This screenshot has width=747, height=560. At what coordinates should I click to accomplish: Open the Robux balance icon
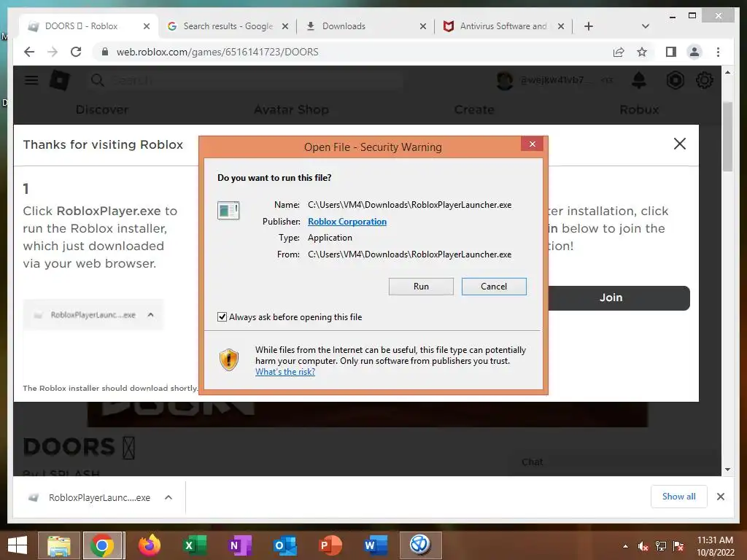pos(675,80)
